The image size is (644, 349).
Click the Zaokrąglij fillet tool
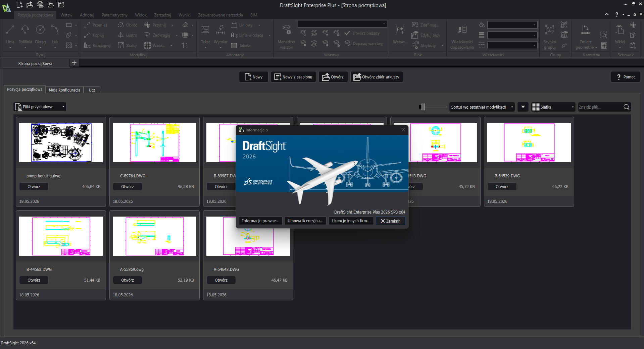(x=157, y=35)
